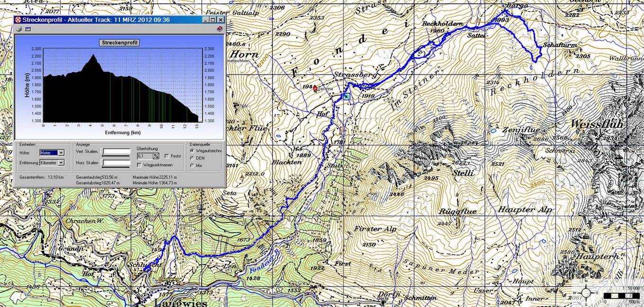Image resolution: width=644 pixels, height=307 pixels.
Task: Open the Höhe units dropdown
Action: [61, 153]
